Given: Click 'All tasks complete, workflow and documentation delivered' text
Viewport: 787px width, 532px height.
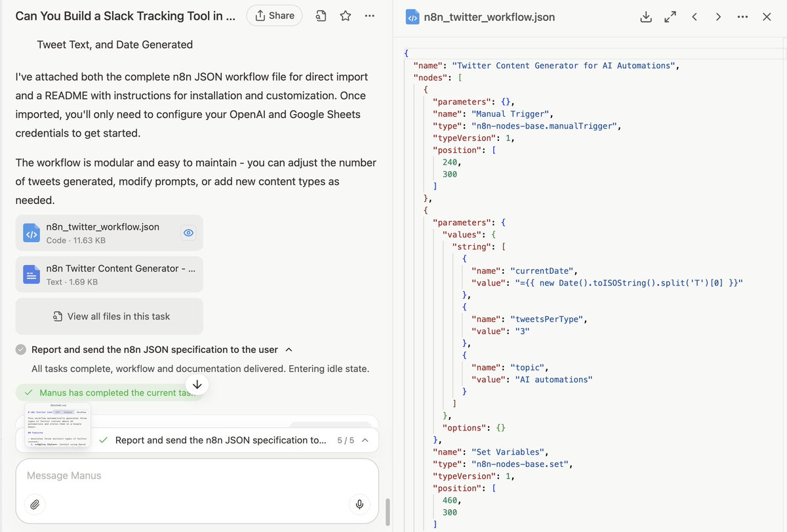Looking at the screenshot, I should click(x=200, y=369).
